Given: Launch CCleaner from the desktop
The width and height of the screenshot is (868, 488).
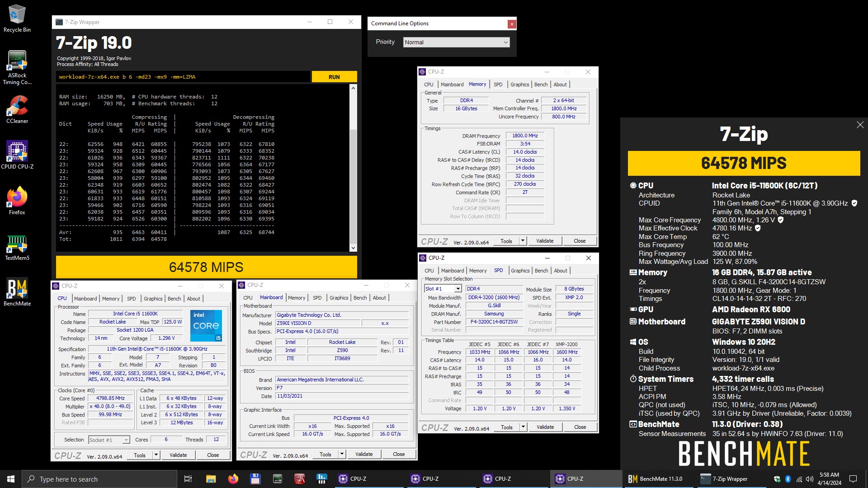Looking at the screenshot, I should pyautogui.click(x=17, y=110).
